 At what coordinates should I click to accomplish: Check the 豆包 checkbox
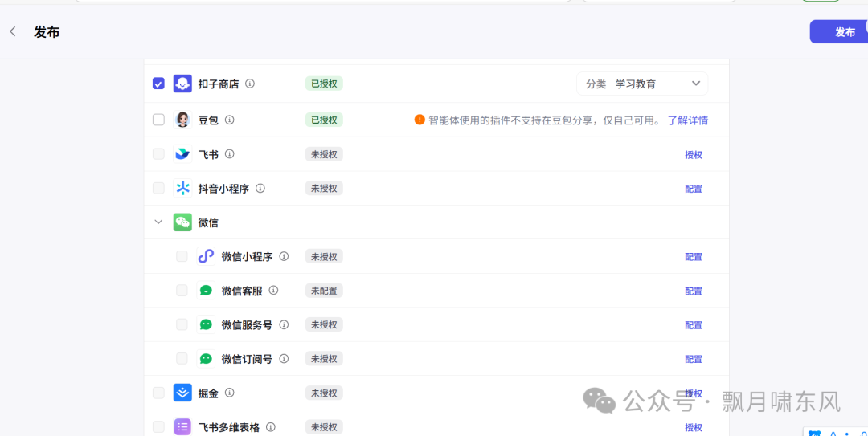pos(158,120)
